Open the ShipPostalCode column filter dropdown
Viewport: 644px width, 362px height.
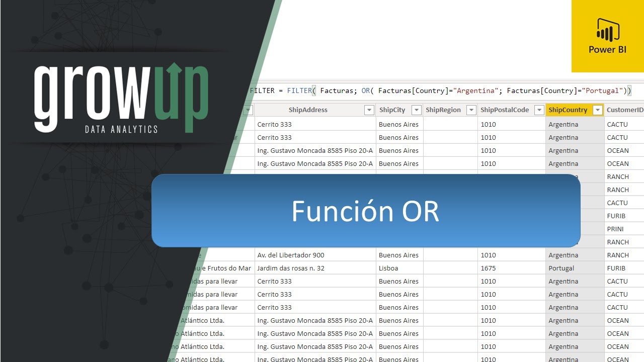(539, 110)
